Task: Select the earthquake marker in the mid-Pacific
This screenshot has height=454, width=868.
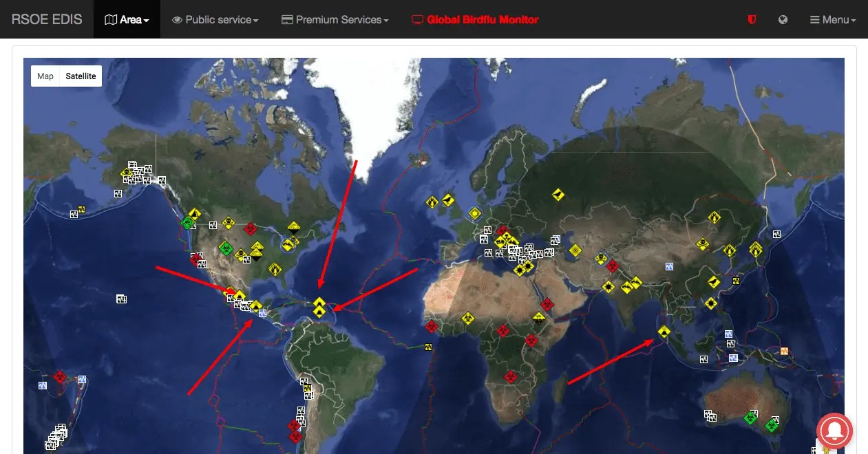Action: [x=122, y=299]
